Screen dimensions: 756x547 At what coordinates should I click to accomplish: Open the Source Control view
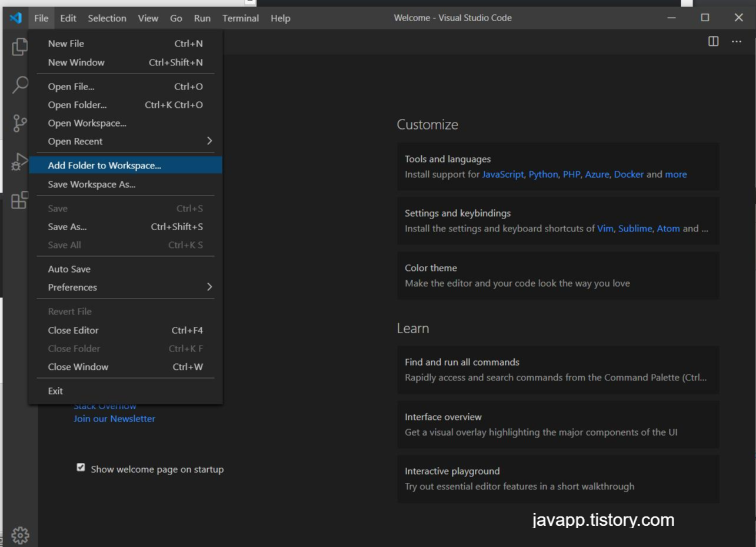click(x=19, y=123)
